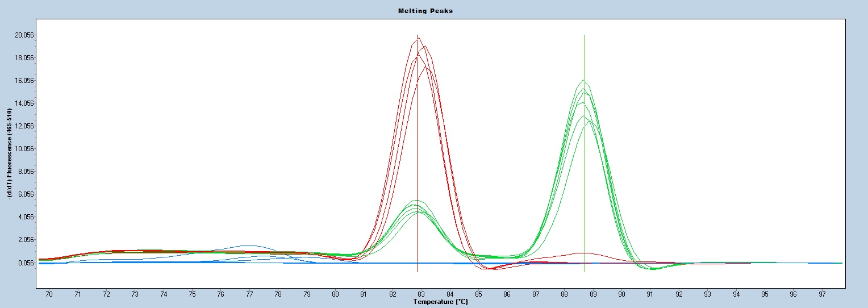Click the 0.056 y-axis tick label
The height and width of the screenshot is (308, 868).
[24, 263]
